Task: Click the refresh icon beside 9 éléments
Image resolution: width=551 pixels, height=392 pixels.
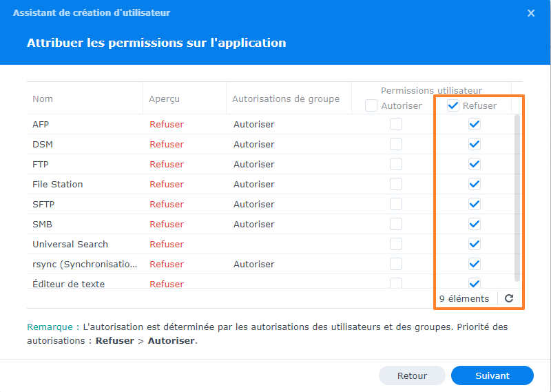Action: coord(509,298)
